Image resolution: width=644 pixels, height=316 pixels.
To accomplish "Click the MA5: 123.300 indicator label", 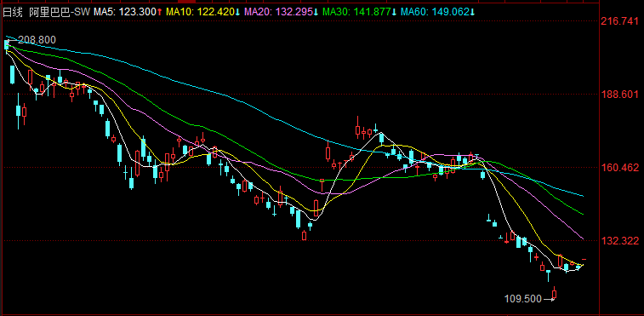I will coord(128,12).
